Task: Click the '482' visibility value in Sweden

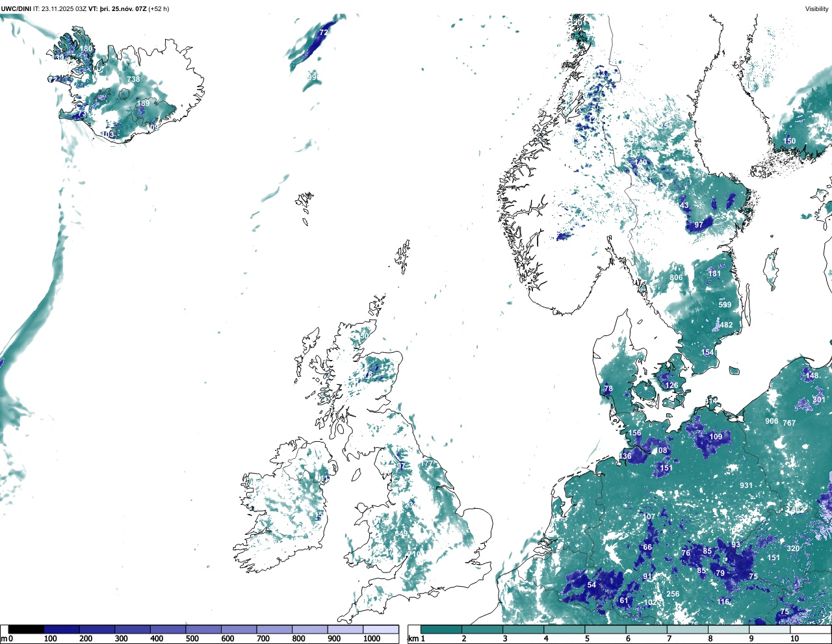Action: pyautogui.click(x=726, y=326)
